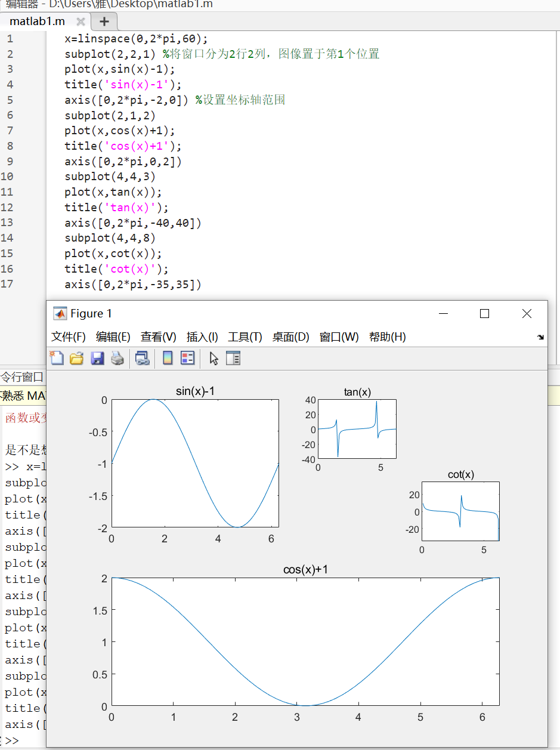Save the figure with the floppy disk icon
The width and height of the screenshot is (560, 750).
coord(97,358)
